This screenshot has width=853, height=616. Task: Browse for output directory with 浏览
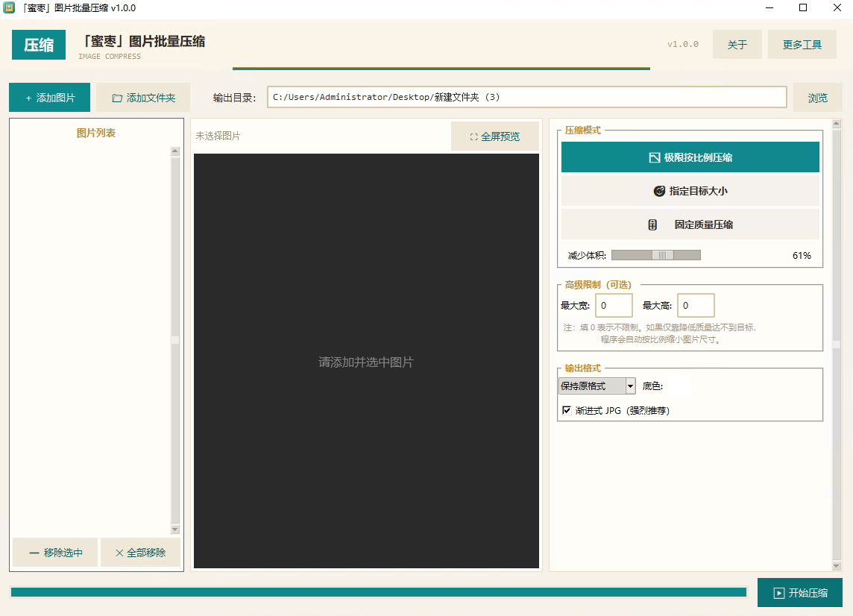(x=818, y=98)
